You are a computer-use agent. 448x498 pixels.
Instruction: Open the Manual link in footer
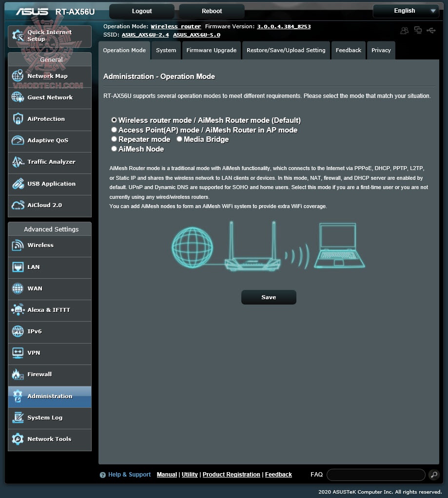(x=167, y=475)
